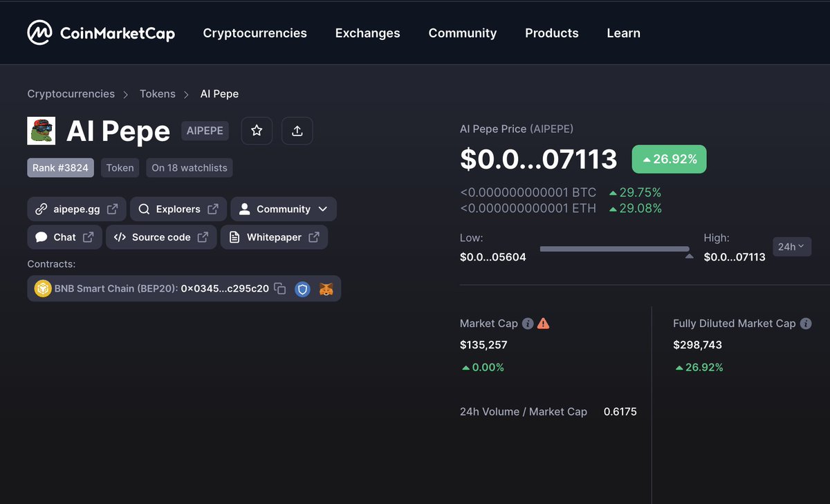Image resolution: width=830 pixels, height=504 pixels.
Task: Go to Cryptocurrencies breadcrumb
Action: tap(71, 94)
